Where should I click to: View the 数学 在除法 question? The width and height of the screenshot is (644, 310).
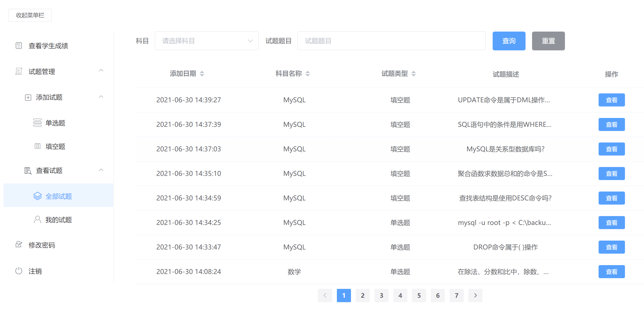coord(611,272)
